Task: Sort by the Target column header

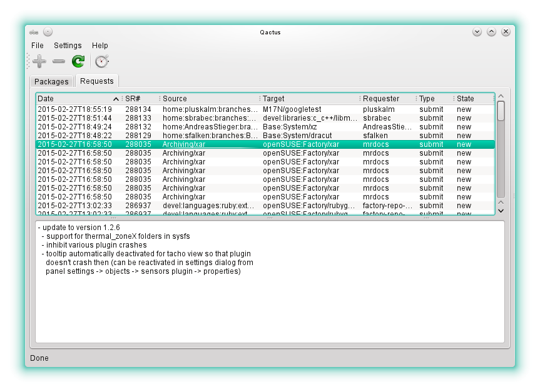Action: click(x=310, y=99)
